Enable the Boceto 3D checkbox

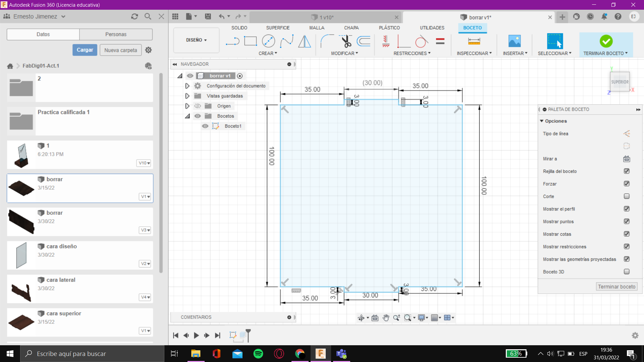pos(627,272)
